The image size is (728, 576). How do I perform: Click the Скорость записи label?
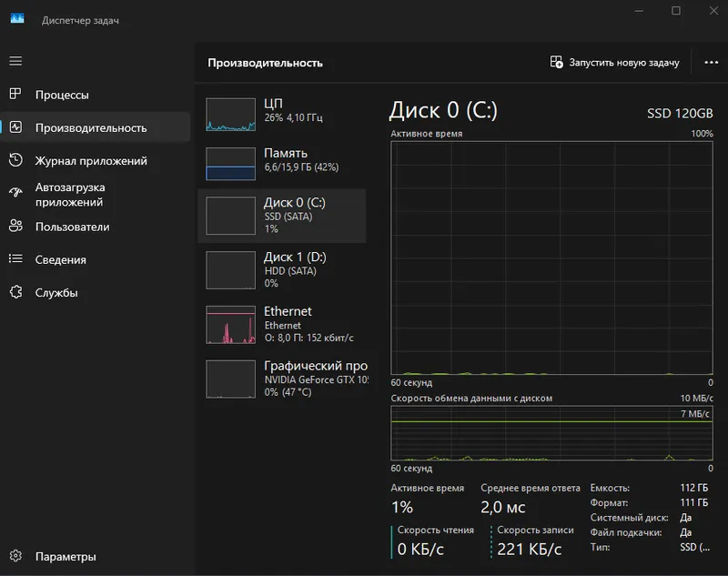[535, 530]
